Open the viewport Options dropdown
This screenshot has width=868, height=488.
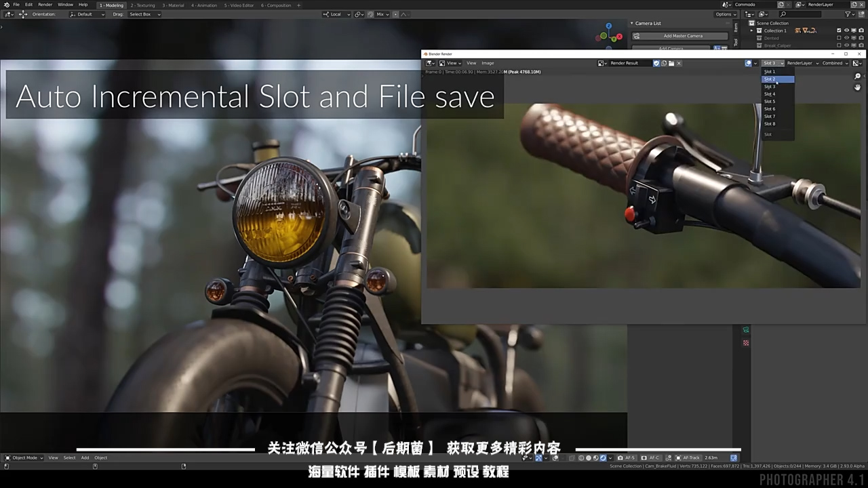[x=726, y=14]
